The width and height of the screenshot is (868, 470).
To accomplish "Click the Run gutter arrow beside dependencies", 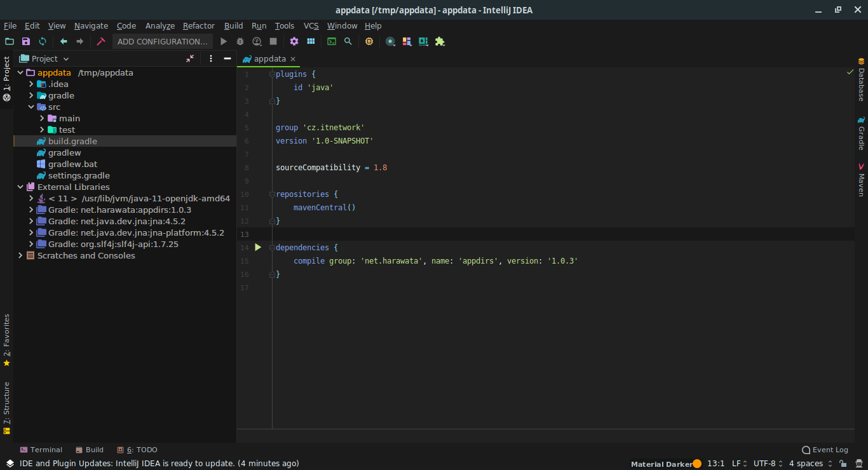I will pyautogui.click(x=258, y=247).
